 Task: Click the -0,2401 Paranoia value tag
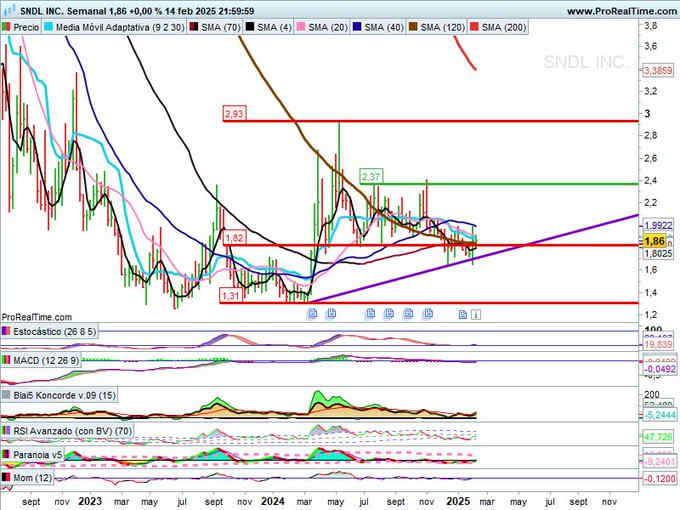660,461
